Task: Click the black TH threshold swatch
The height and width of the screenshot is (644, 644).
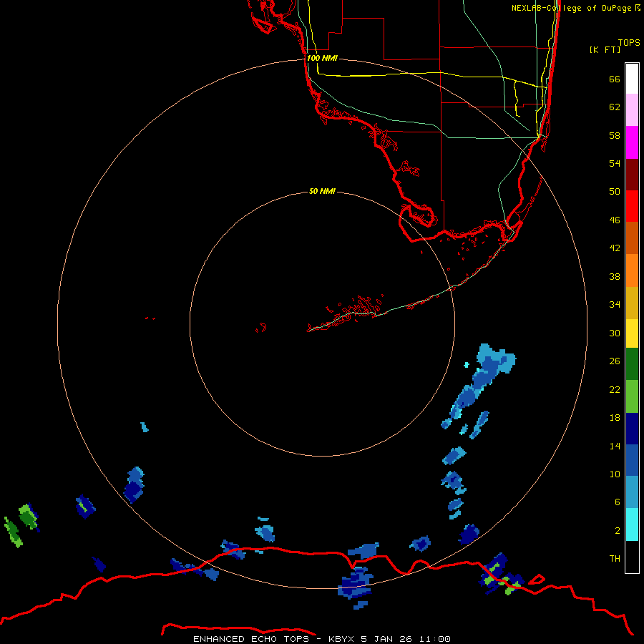Action: (x=632, y=557)
